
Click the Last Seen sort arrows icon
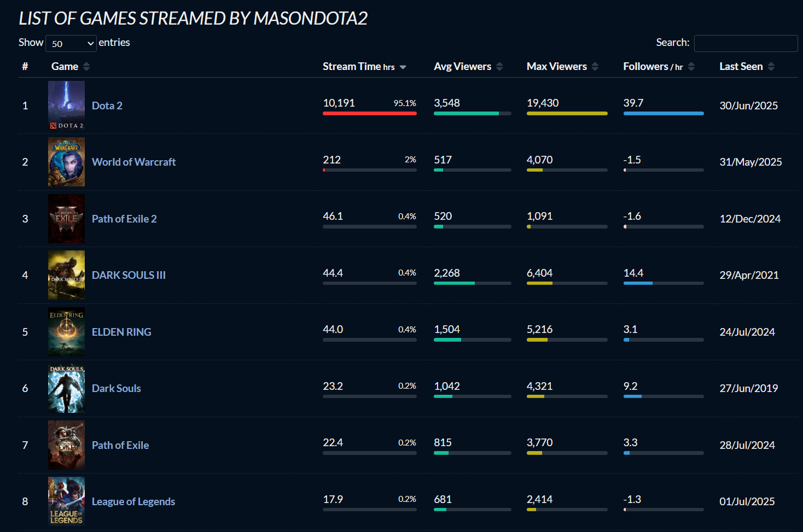[771, 66]
